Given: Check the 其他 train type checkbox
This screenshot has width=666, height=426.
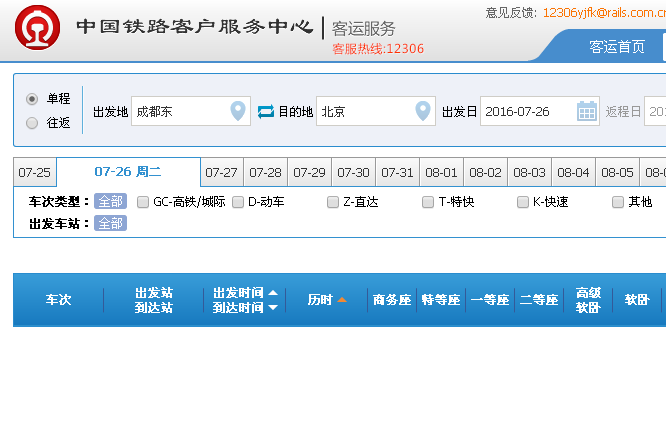Looking at the screenshot, I should tap(618, 202).
